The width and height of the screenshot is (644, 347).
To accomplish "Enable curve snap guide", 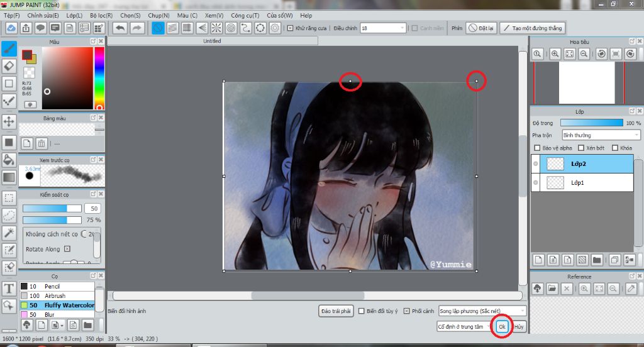I will click(x=246, y=28).
